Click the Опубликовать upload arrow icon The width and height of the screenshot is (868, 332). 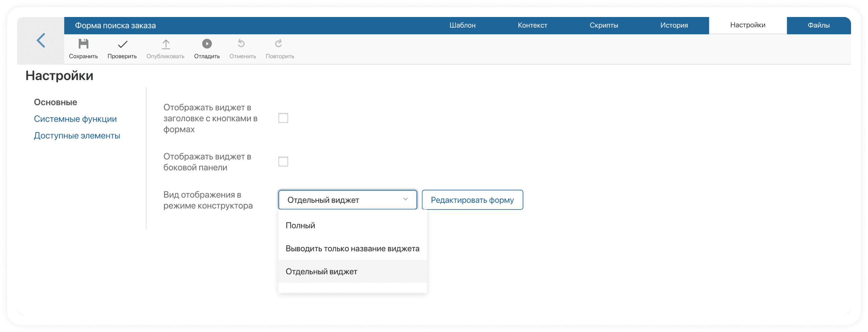(x=166, y=44)
